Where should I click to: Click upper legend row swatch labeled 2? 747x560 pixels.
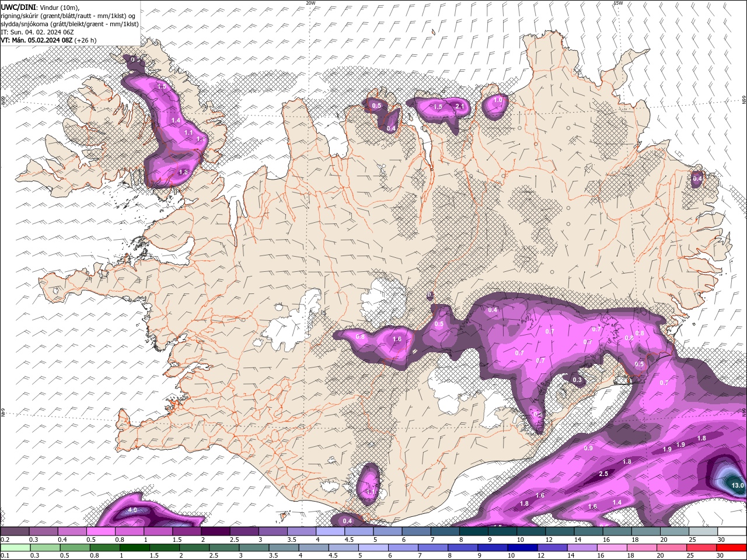(x=215, y=531)
